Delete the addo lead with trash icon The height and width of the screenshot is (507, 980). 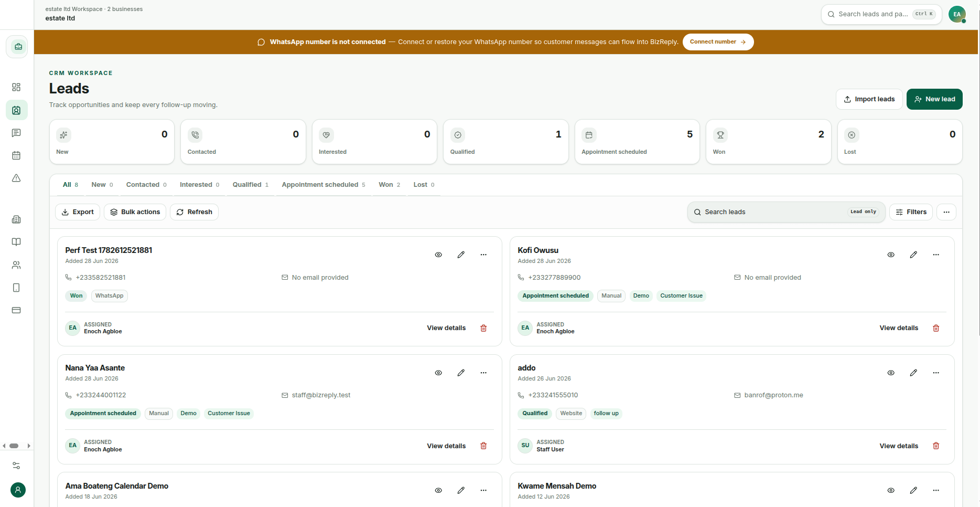coord(936,446)
